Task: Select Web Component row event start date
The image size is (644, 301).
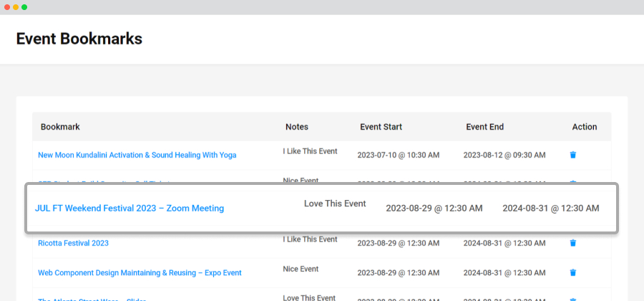Action: point(399,272)
